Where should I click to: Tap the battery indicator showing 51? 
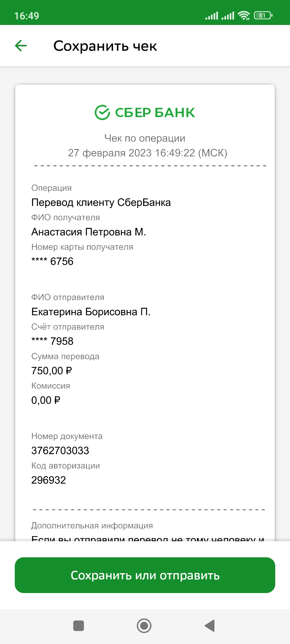tap(263, 16)
